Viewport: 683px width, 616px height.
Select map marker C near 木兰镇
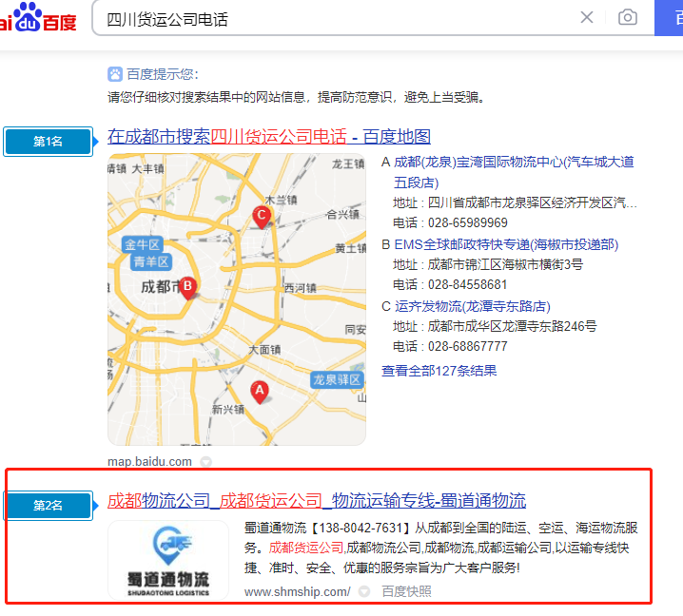[x=263, y=216]
